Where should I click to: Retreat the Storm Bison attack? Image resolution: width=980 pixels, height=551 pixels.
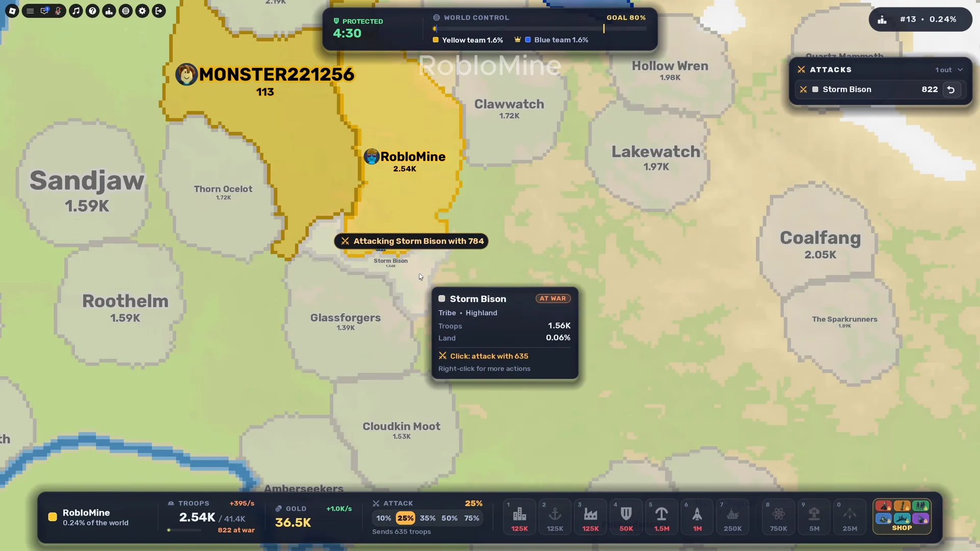coord(951,90)
